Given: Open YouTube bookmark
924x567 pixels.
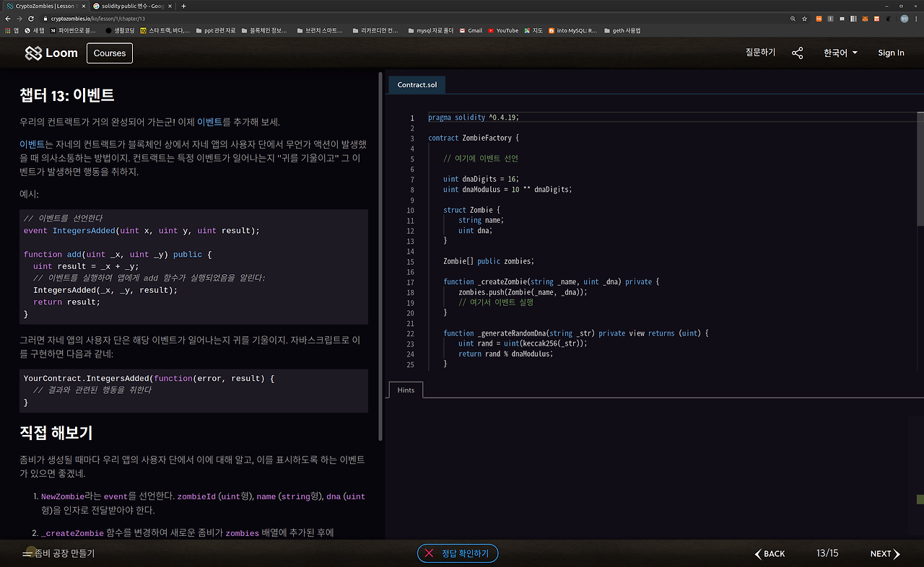Looking at the screenshot, I should tap(503, 30).
